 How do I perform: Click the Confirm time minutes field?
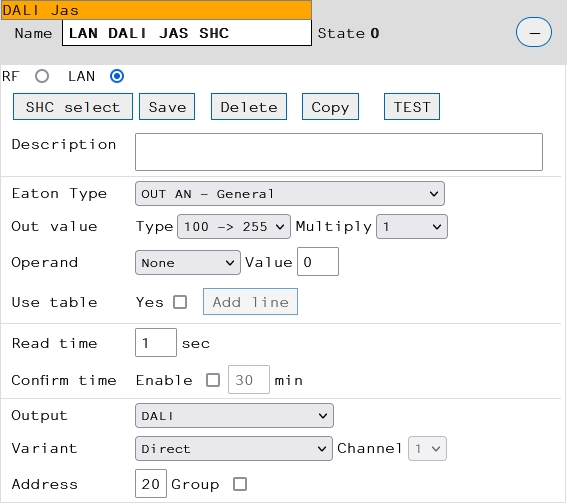tap(249, 380)
